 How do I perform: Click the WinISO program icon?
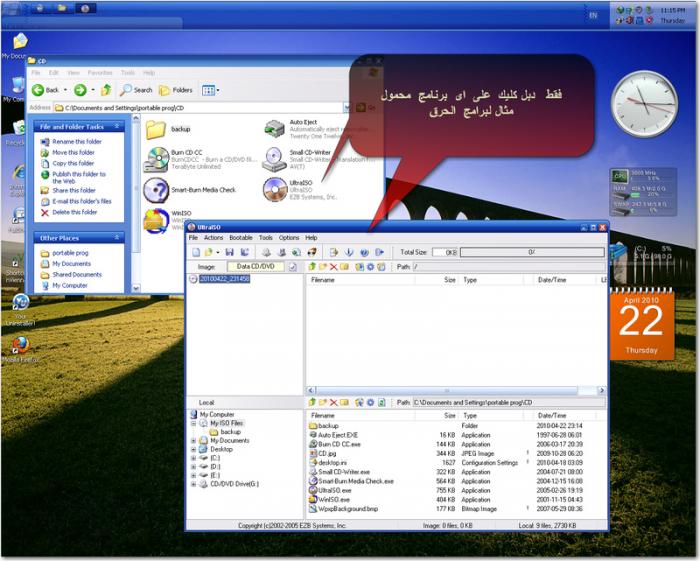155,220
